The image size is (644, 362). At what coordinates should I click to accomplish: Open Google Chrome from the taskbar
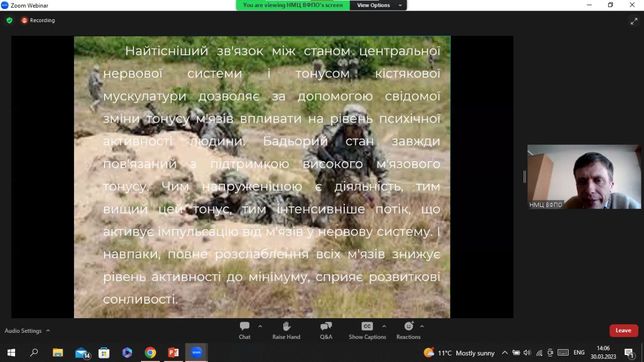[x=150, y=352]
